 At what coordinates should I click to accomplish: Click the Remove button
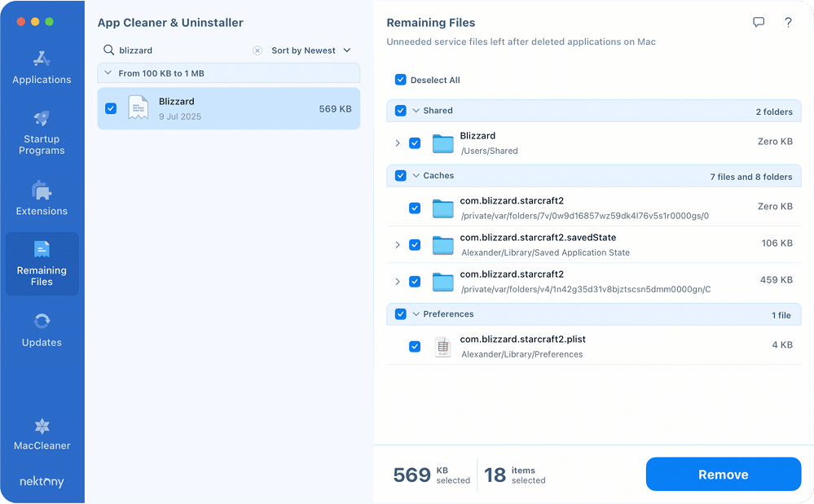click(x=724, y=474)
